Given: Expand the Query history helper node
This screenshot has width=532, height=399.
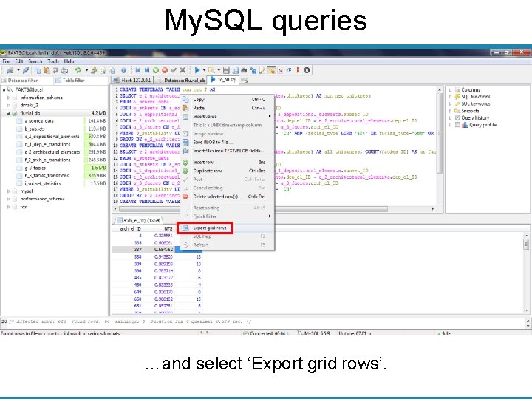Looking at the screenshot, I should click(x=450, y=118).
